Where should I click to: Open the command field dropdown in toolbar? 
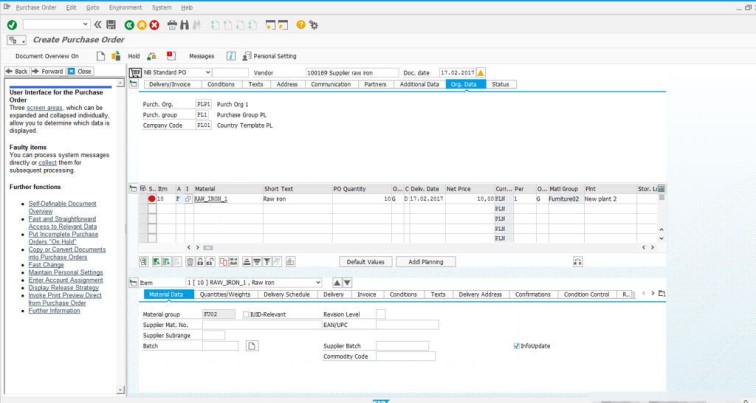coord(84,24)
